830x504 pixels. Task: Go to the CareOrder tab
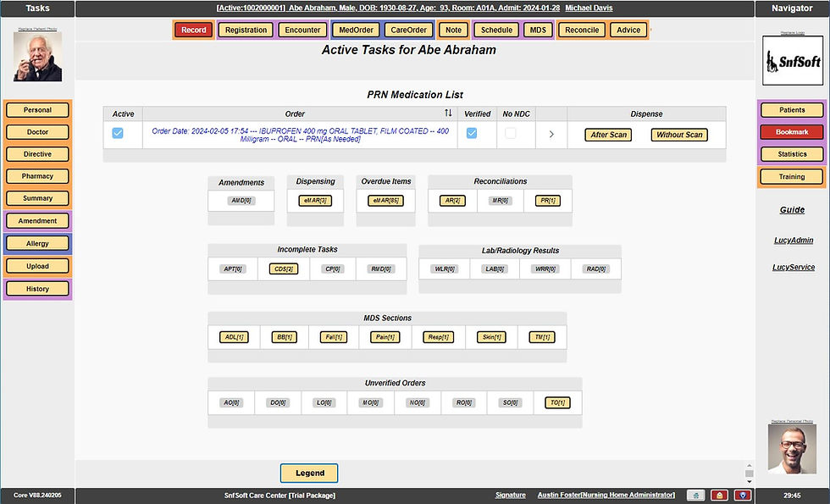click(x=408, y=30)
